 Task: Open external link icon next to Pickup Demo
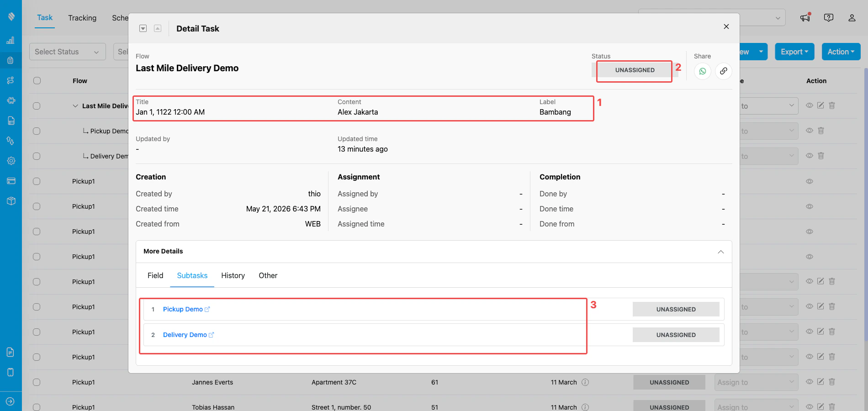click(x=207, y=309)
